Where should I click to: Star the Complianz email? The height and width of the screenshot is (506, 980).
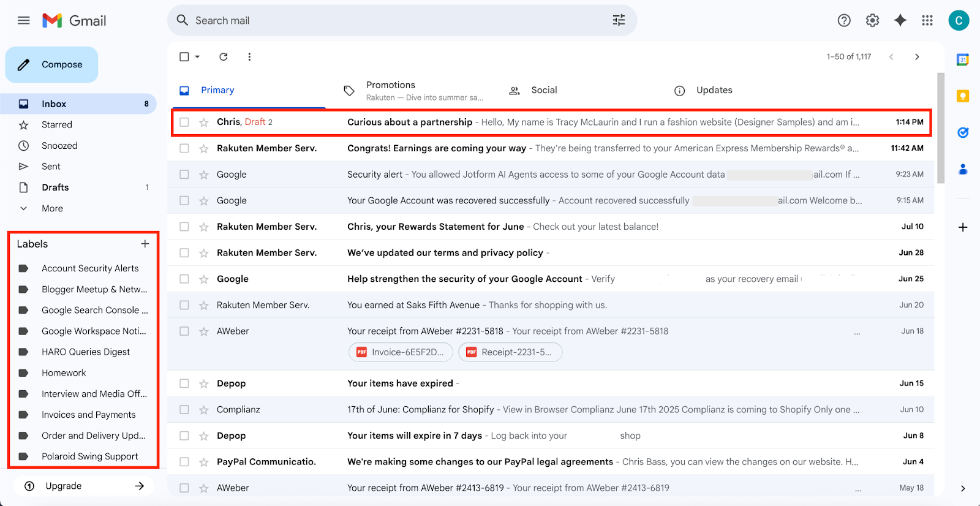204,410
